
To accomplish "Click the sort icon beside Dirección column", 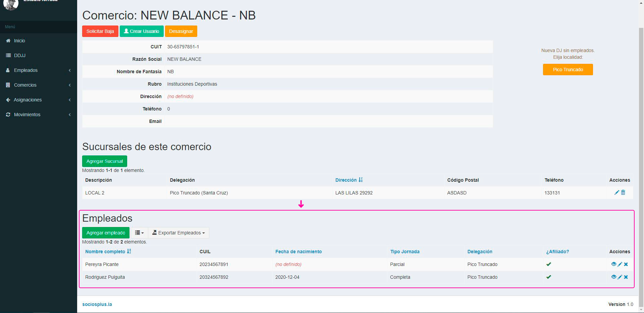I will [361, 180].
